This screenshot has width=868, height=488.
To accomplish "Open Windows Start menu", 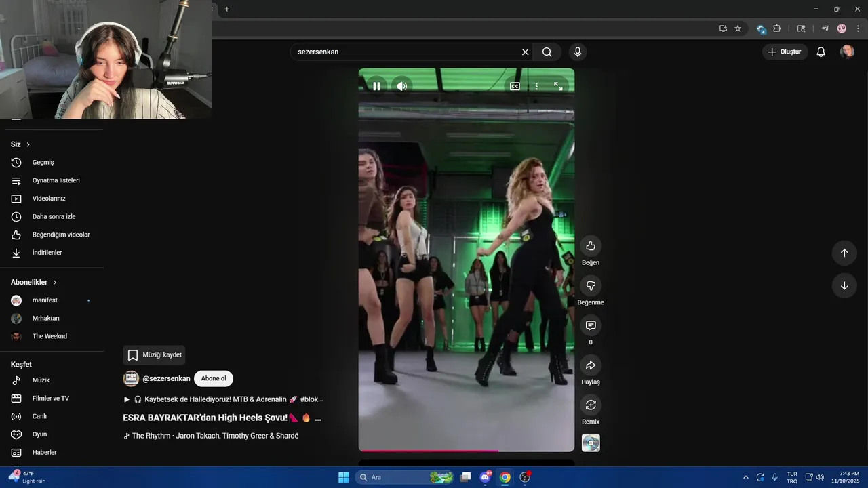I will click(x=344, y=477).
